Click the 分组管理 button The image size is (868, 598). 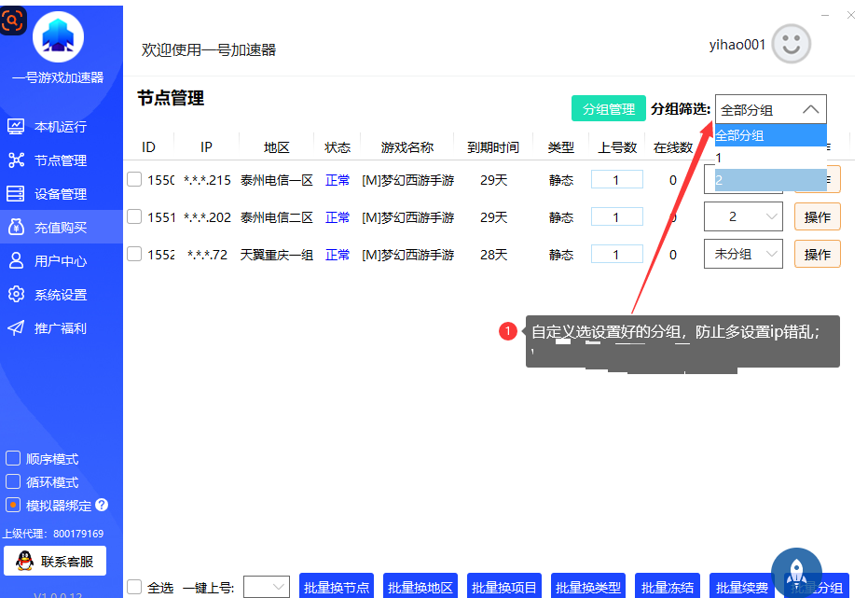click(x=609, y=108)
